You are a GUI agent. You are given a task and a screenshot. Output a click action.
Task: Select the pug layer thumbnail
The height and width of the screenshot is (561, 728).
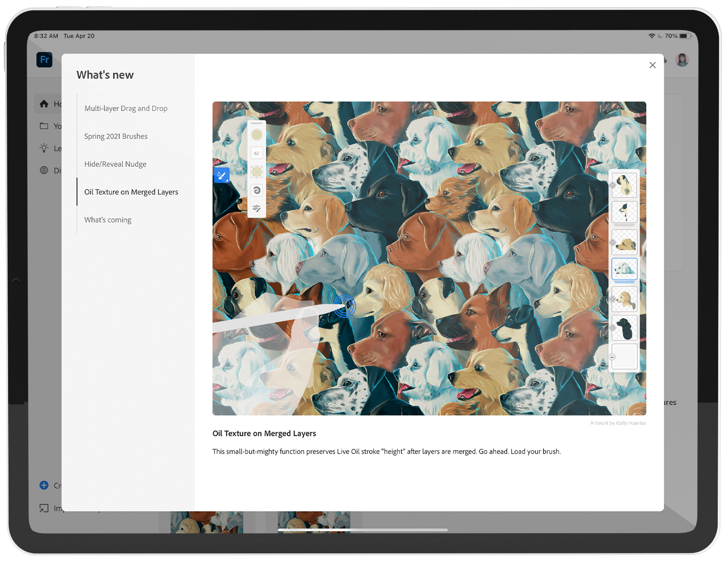624,185
